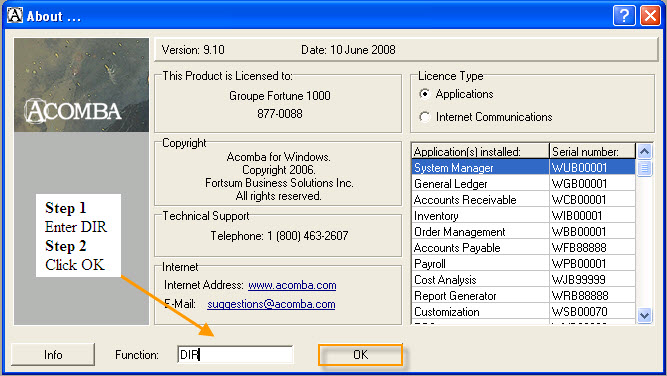Click the applications list scrollbar thumb
The width and height of the screenshot is (667, 376).
644,168
